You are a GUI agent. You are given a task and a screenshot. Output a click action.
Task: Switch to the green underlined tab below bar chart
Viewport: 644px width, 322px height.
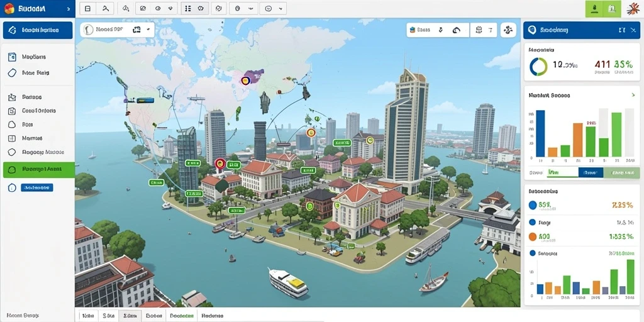[x=562, y=173]
